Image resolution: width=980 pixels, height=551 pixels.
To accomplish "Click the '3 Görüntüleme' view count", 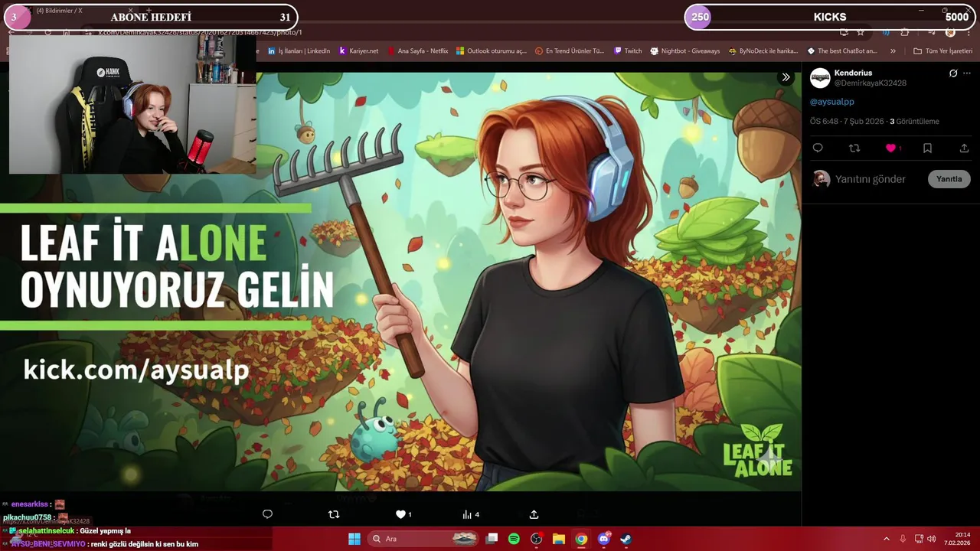I will pyautogui.click(x=914, y=122).
